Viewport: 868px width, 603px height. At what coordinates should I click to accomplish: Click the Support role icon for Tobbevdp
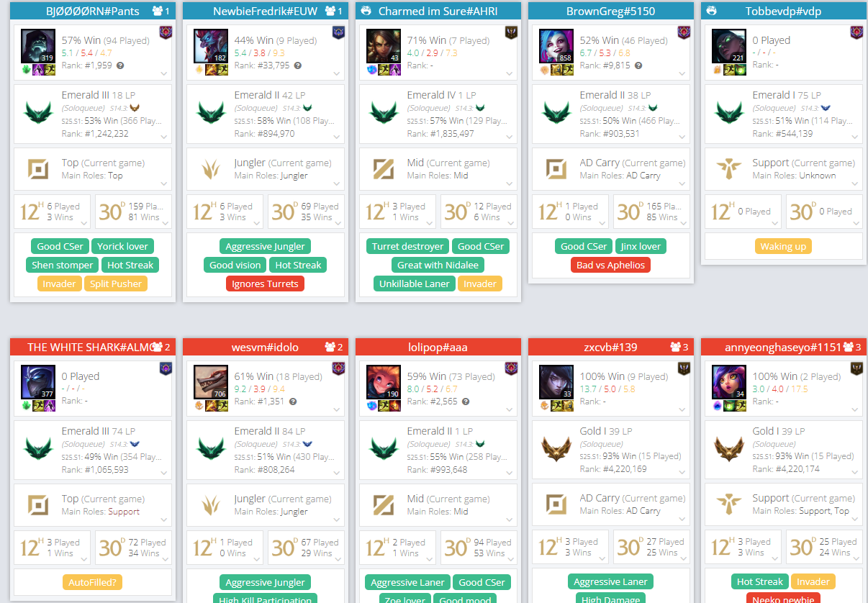point(728,168)
